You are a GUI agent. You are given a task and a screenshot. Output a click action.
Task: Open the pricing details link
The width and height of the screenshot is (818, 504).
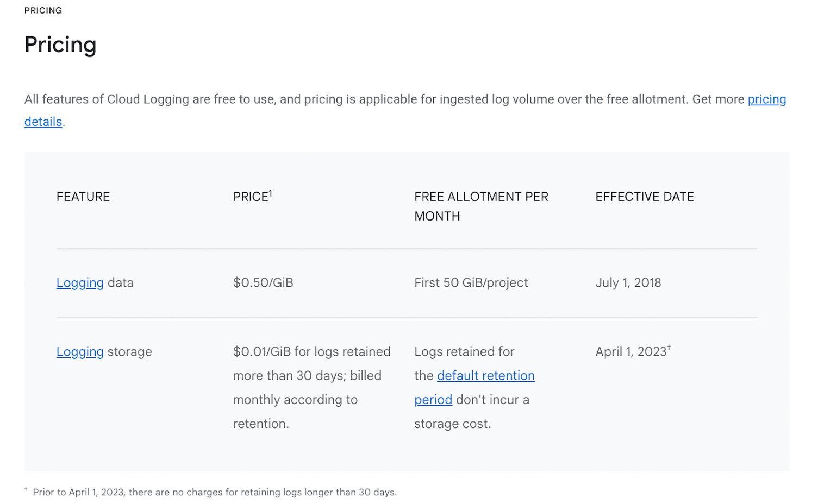point(766,99)
